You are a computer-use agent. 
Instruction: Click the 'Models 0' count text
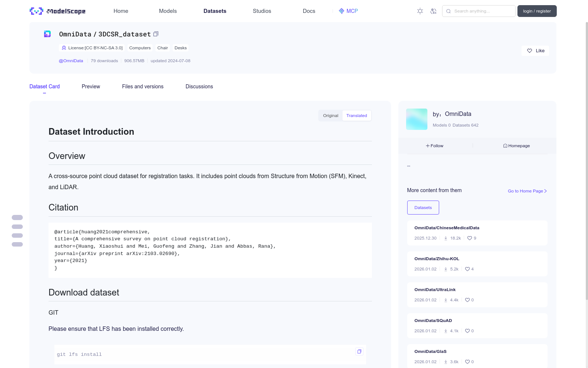point(441,125)
